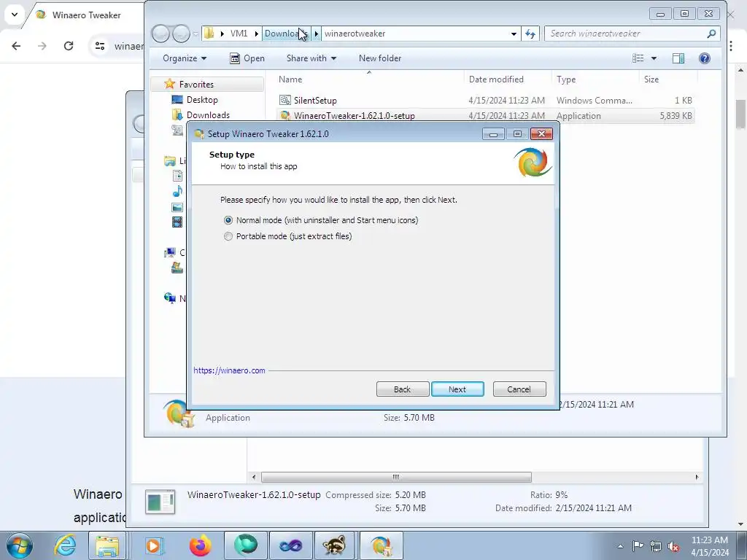Sort by Type column header
747x560 pixels.
tap(566, 79)
